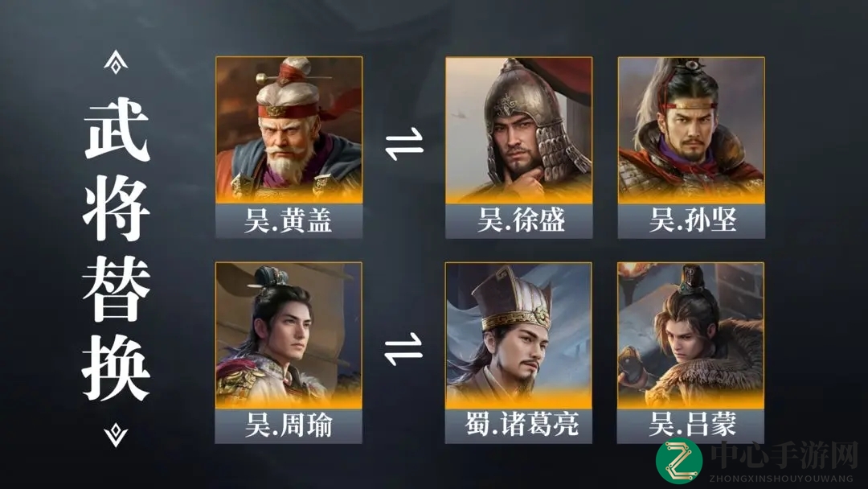The image size is (868, 489).
Task: Click the ZHONGXINSHOUYOUWANG text under logo
Action: point(782,479)
